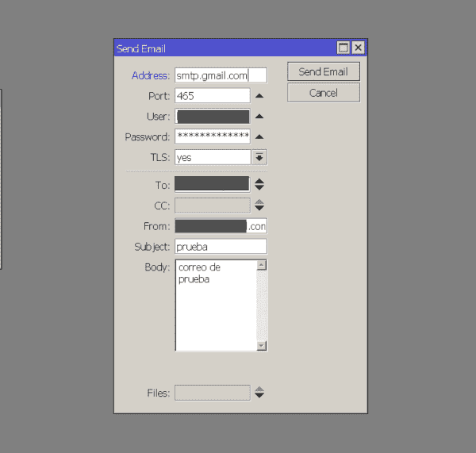The height and width of the screenshot is (453, 476).
Task: Remove To entry with up arrow
Action: click(x=259, y=181)
